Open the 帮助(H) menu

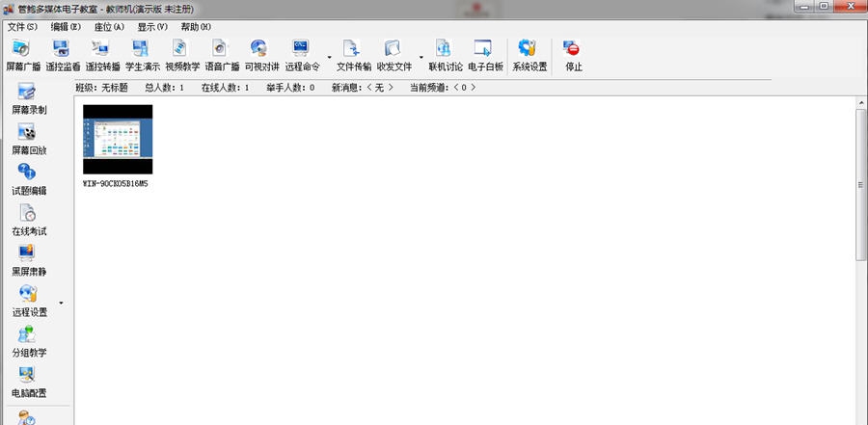point(196,27)
